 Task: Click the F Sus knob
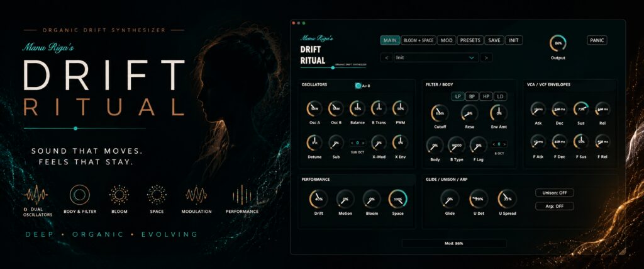[x=580, y=142]
